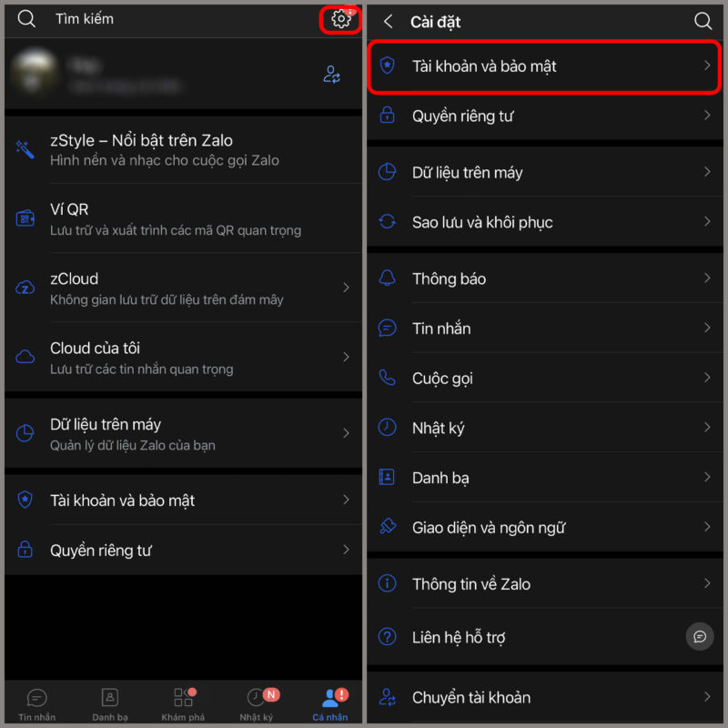Go back using the Cài đặt back arrow

389,21
